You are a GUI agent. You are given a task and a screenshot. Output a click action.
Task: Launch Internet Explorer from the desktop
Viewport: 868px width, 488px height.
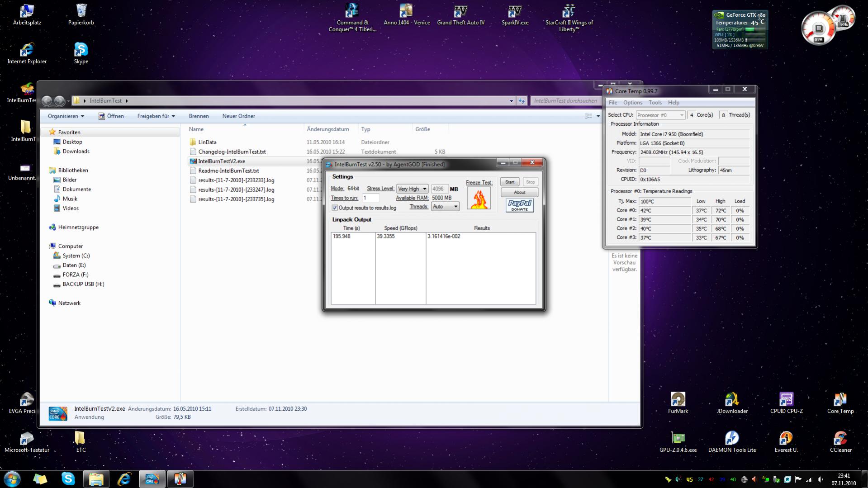pos(27,53)
